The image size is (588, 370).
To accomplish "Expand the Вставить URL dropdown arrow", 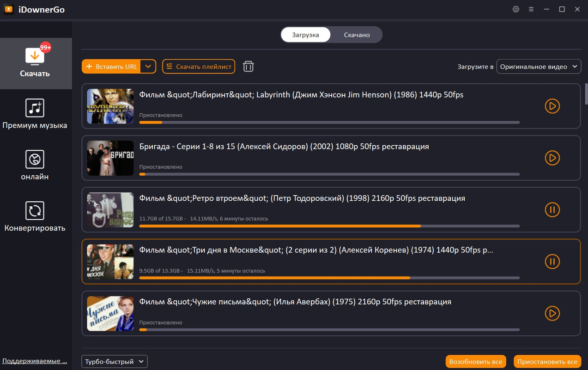I will [148, 67].
